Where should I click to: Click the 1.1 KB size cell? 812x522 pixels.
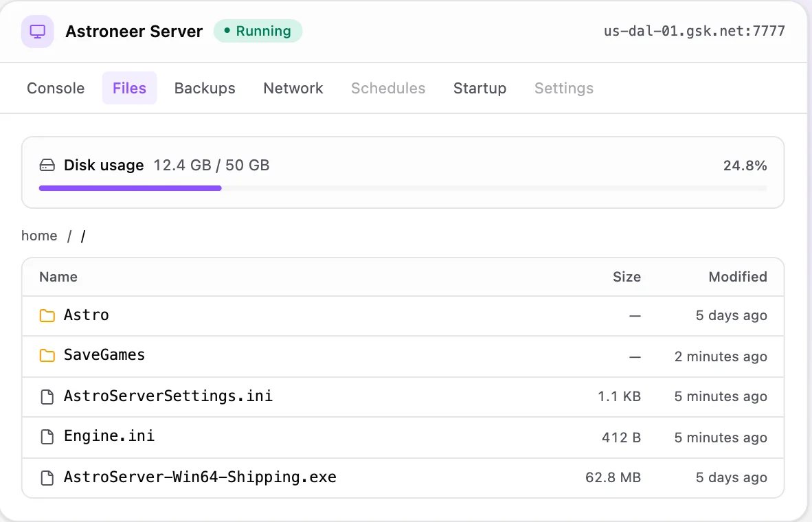pyautogui.click(x=620, y=397)
